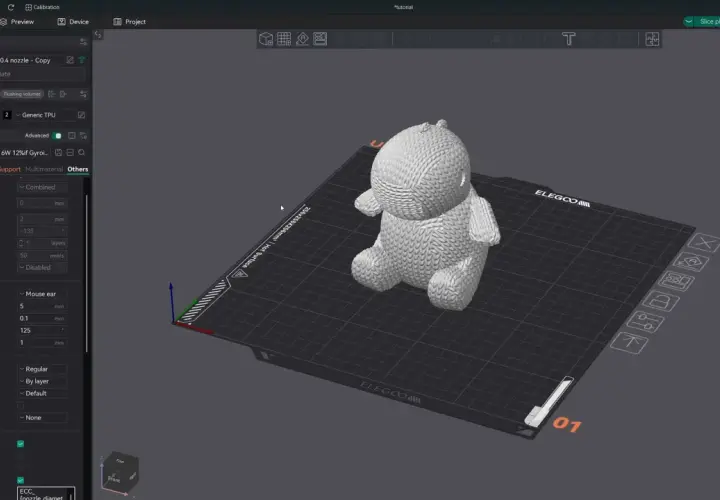
Task: Click the Auto orient toolbar icon
Action: click(302, 39)
